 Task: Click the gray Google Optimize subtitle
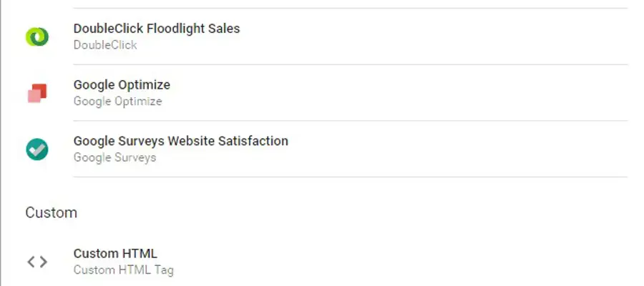117,102
